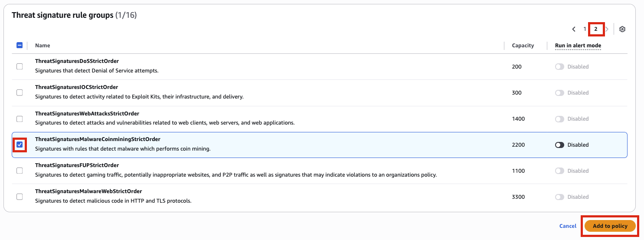
Task: Select the ThreatSignaturesMalwareWebStrictOrder checkbox
Action: coord(20,197)
